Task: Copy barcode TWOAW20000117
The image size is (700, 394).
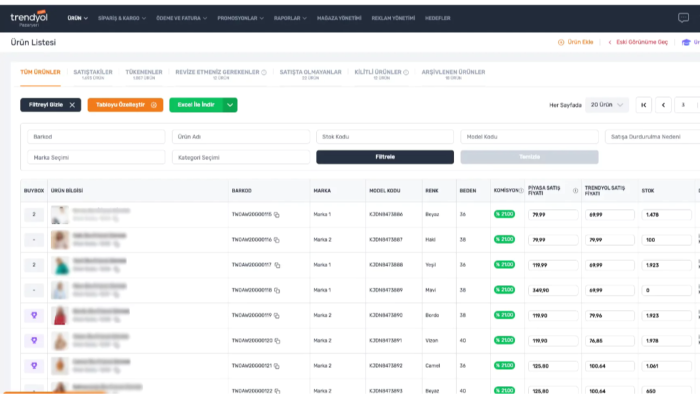Action: (277, 265)
